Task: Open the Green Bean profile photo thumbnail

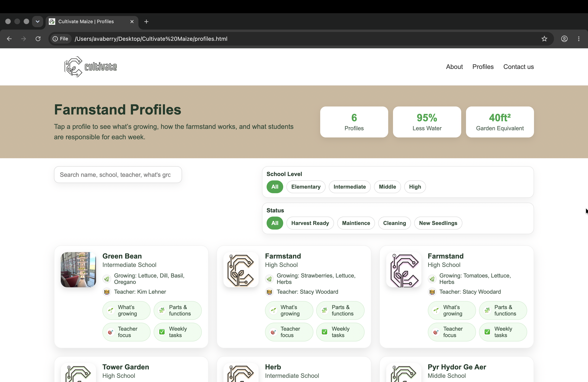Action: (x=78, y=270)
